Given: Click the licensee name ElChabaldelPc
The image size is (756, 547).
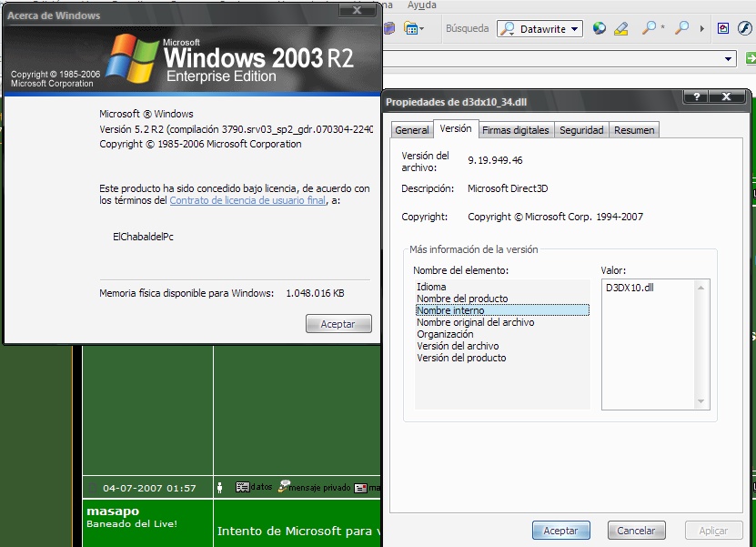Looking at the screenshot, I should 143,237.
